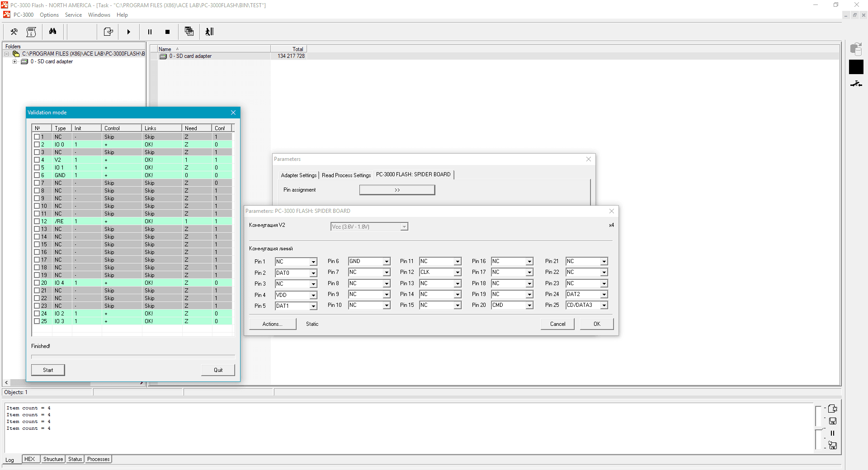Tick the checkbox for pin 25 IO 3

37,321
